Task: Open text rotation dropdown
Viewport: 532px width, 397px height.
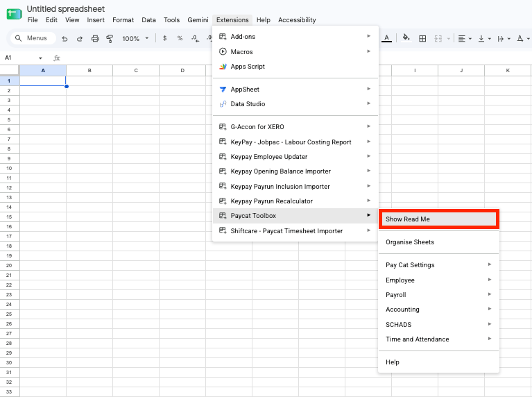Action: (523, 39)
